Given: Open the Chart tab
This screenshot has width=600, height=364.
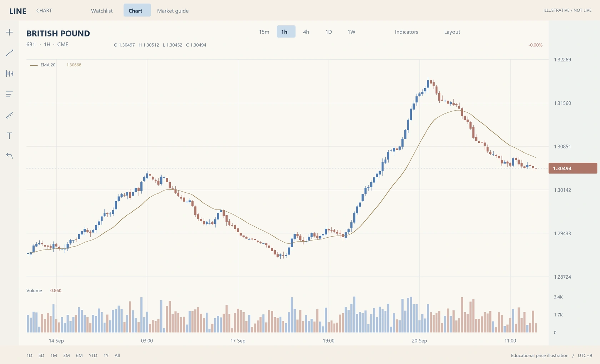Looking at the screenshot, I should click(137, 11).
